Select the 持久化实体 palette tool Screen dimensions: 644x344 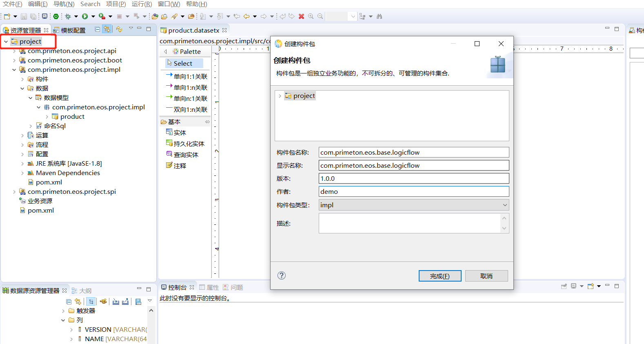point(185,144)
